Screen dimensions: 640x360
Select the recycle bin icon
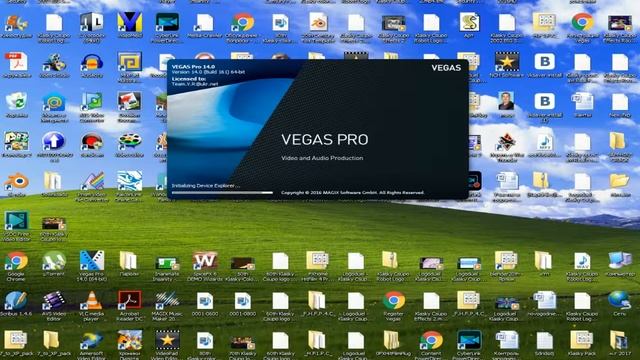point(16,102)
